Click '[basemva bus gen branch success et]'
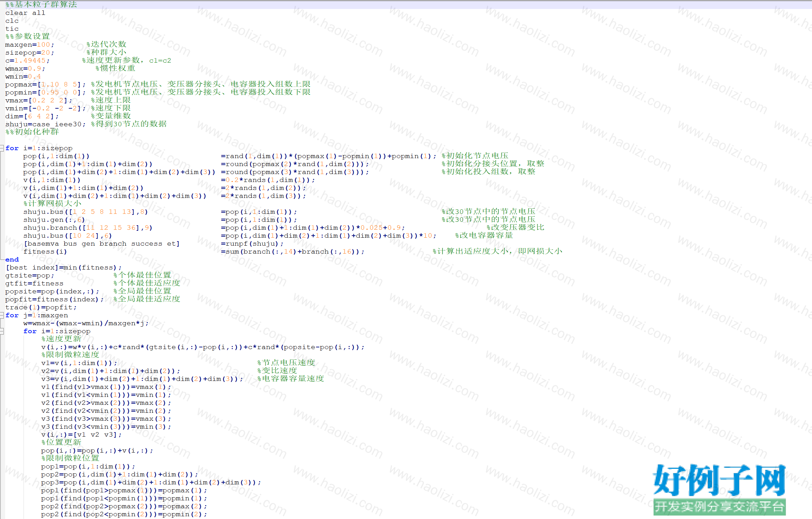Image resolution: width=812 pixels, height=519 pixels. point(102,244)
